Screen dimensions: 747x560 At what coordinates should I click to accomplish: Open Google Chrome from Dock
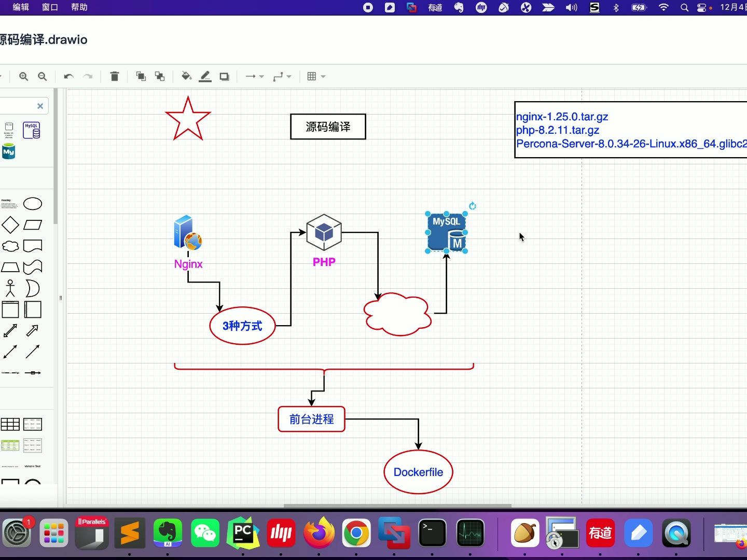pos(356,533)
